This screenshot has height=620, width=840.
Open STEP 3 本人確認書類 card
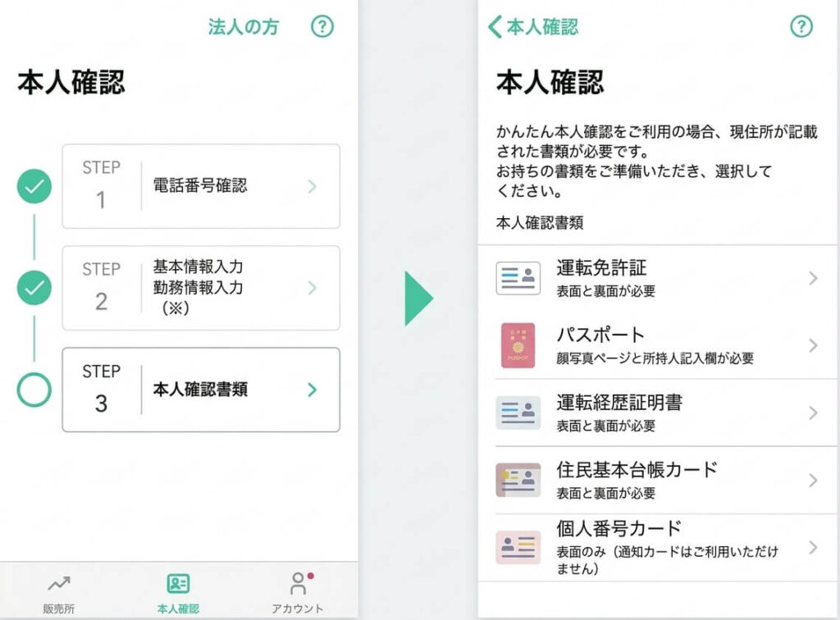pos(201,390)
